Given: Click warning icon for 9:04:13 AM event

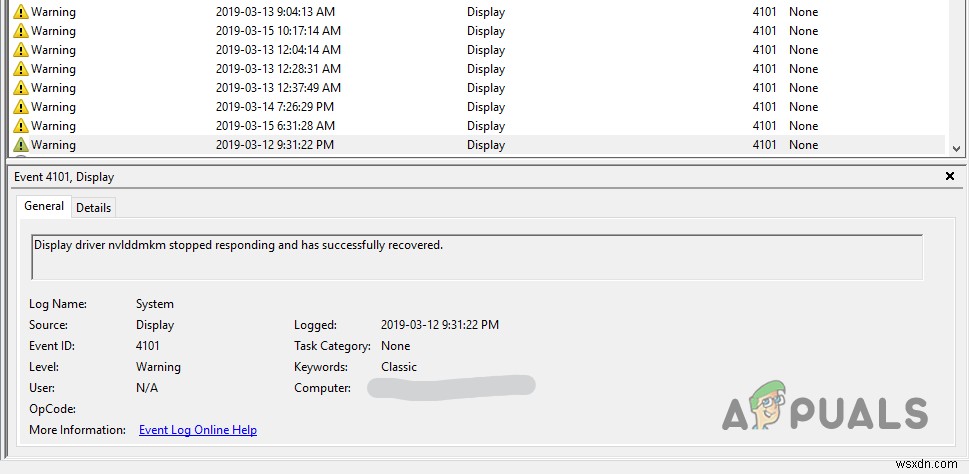Looking at the screenshot, I should (21, 12).
